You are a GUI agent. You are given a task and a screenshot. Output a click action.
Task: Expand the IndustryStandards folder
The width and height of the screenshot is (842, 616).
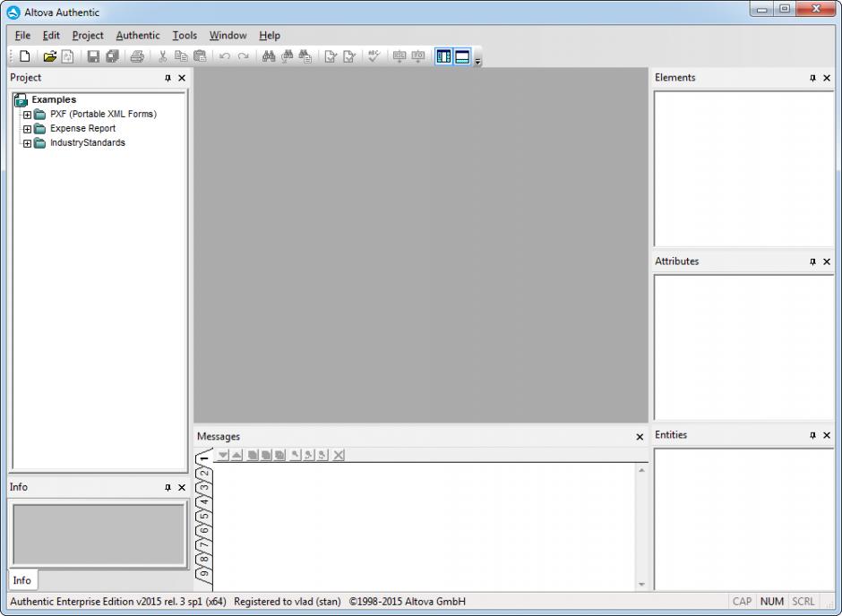(x=27, y=144)
